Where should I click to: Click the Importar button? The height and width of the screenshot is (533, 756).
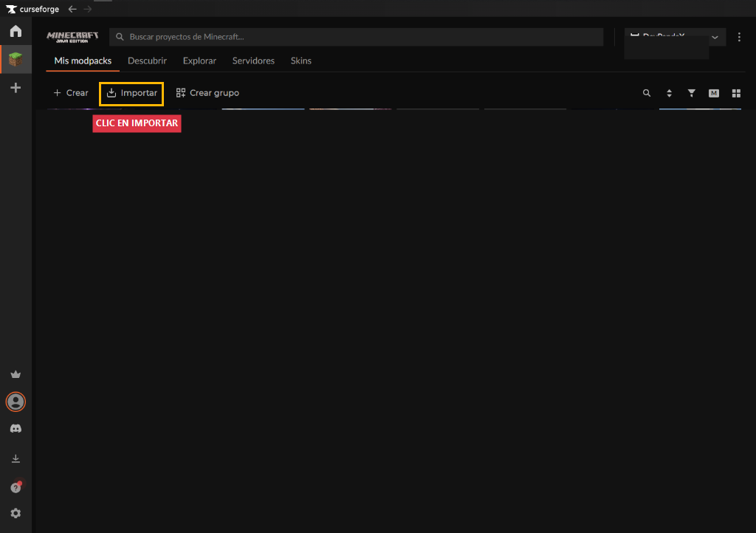[131, 93]
